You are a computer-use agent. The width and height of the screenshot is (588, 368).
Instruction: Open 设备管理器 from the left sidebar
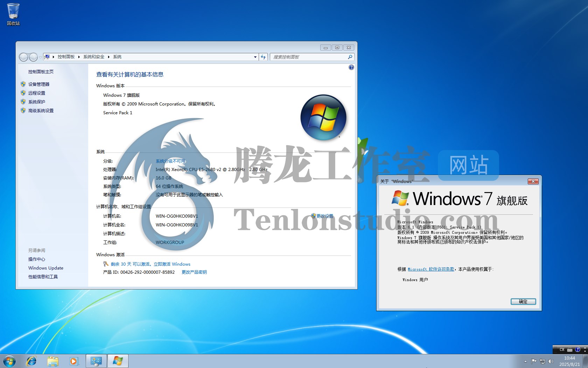pos(39,84)
